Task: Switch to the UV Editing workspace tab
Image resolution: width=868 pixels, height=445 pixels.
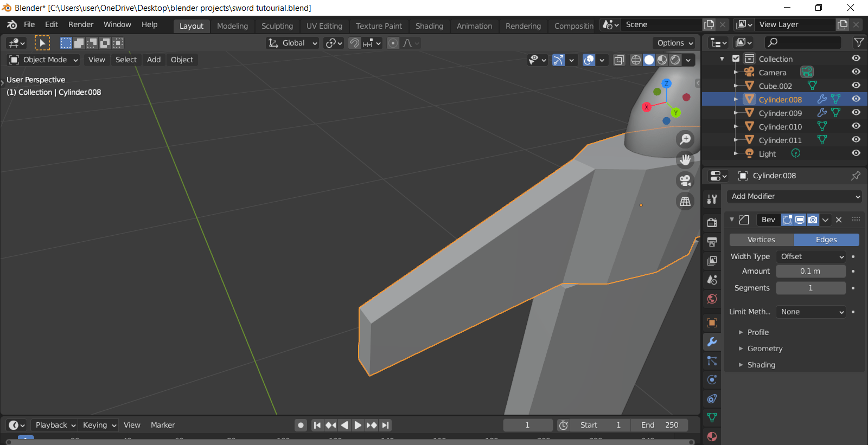Action: point(324,26)
